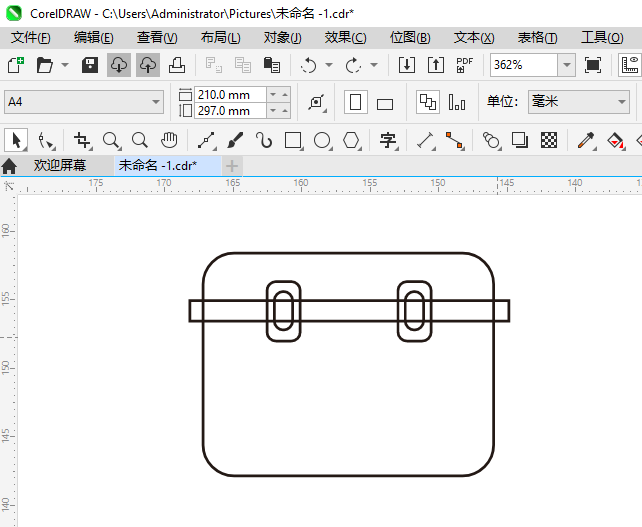Undo the last action

309,65
